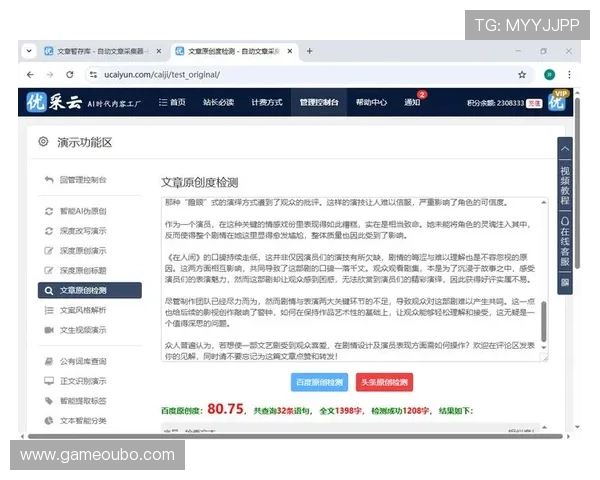Reload the current page

point(70,75)
